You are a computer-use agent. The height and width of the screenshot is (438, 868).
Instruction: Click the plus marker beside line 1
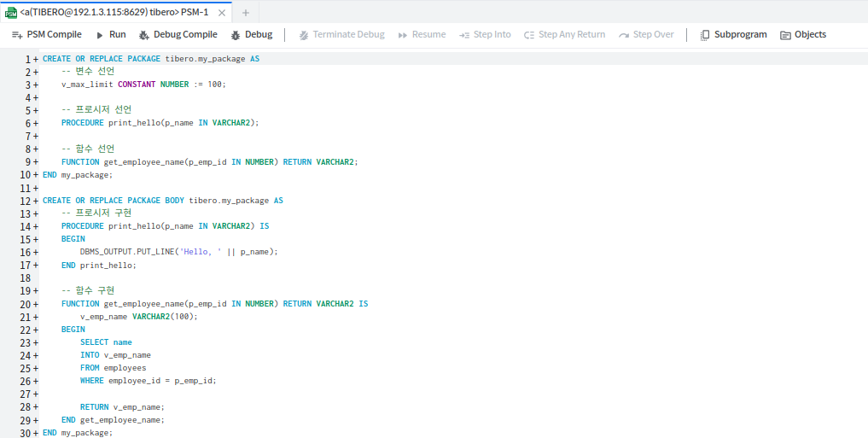pos(36,59)
